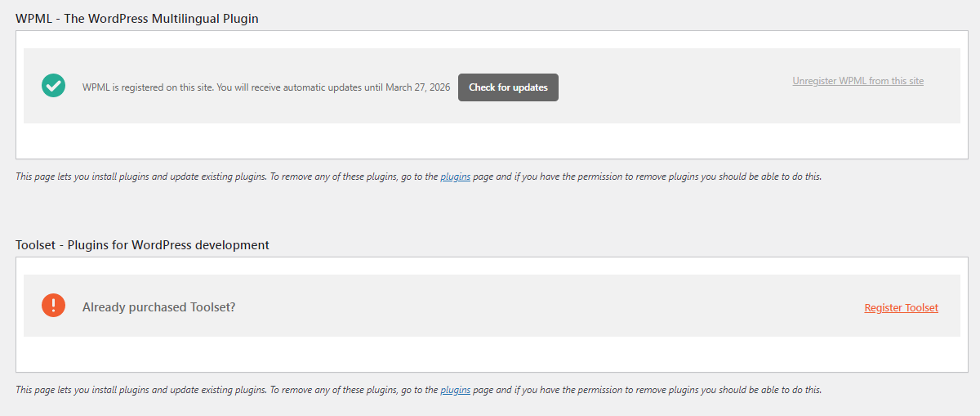Click white space beneath Toolset status panel

pyautogui.click(x=492, y=354)
